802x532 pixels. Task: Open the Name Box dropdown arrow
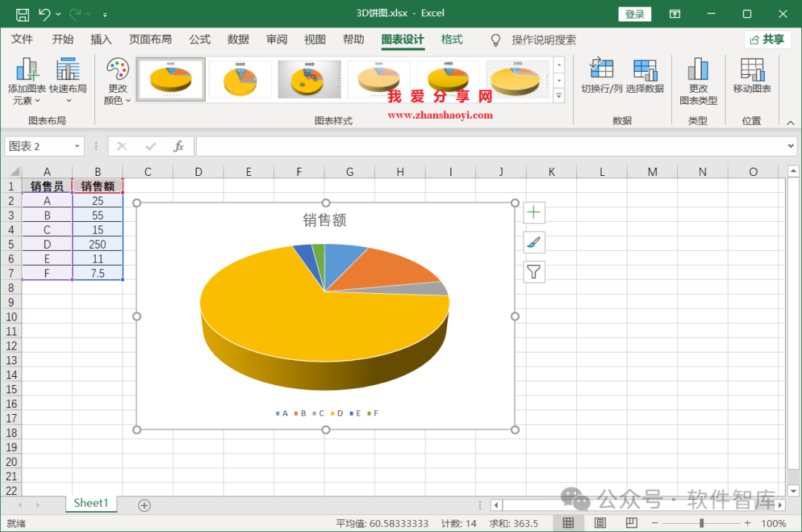point(77,147)
